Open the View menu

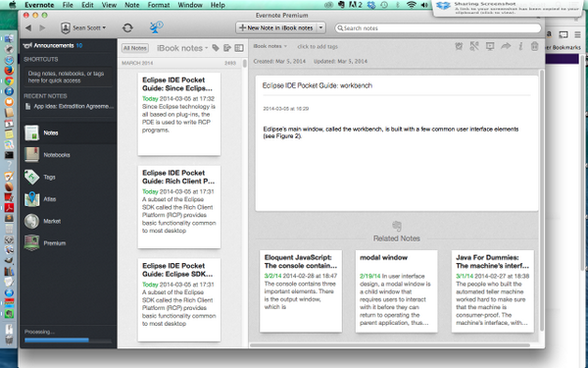[109, 5]
